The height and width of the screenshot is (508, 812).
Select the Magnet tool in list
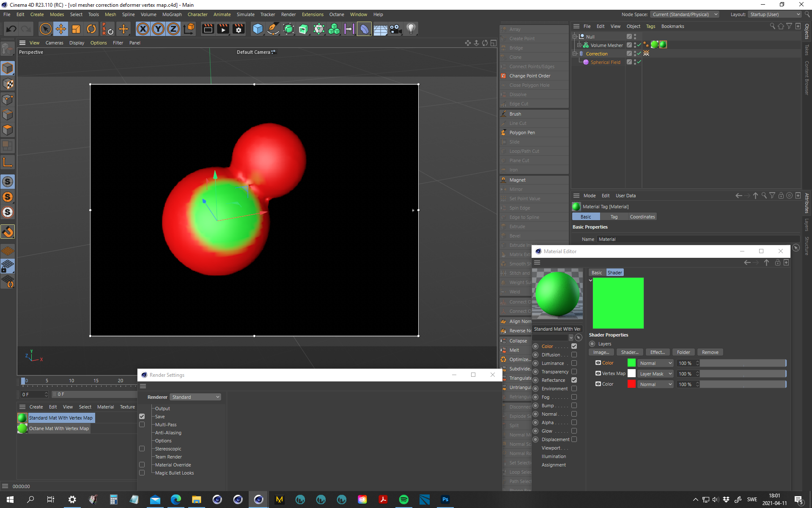(x=517, y=180)
